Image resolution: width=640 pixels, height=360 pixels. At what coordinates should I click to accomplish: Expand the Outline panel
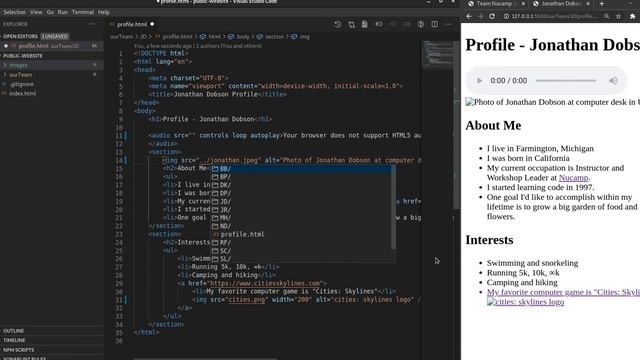pyautogui.click(x=13, y=331)
